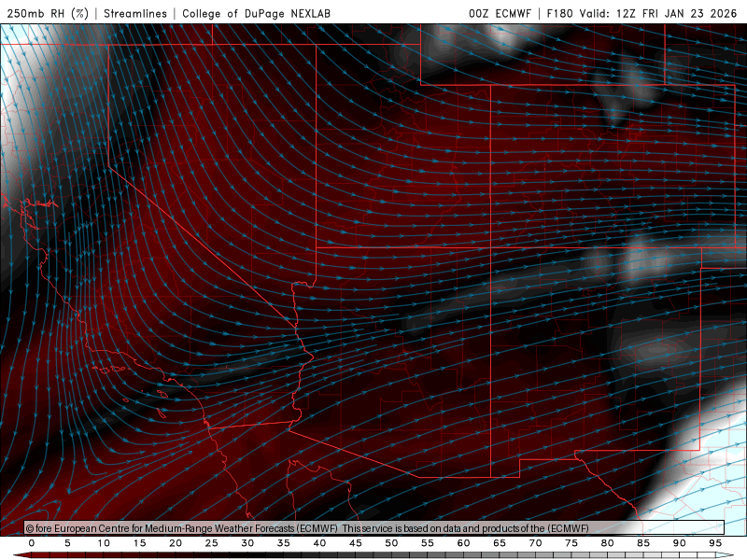Image resolution: width=747 pixels, height=560 pixels.
Task: Click the "35" color scale label
Action: click(283, 543)
